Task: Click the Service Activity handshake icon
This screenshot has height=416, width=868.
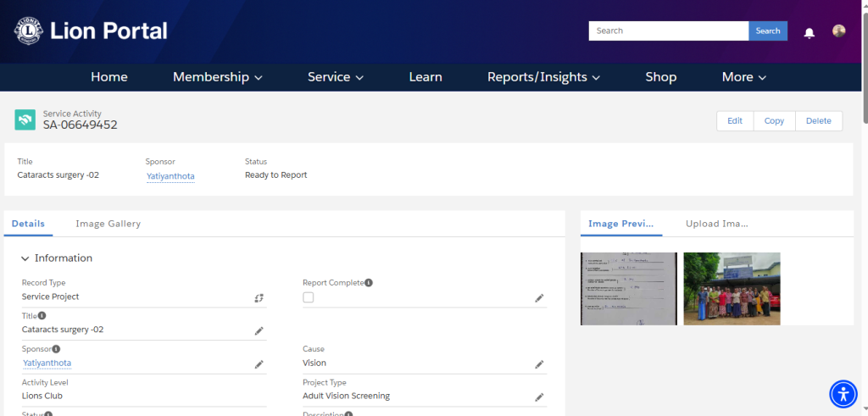Action: [x=25, y=119]
